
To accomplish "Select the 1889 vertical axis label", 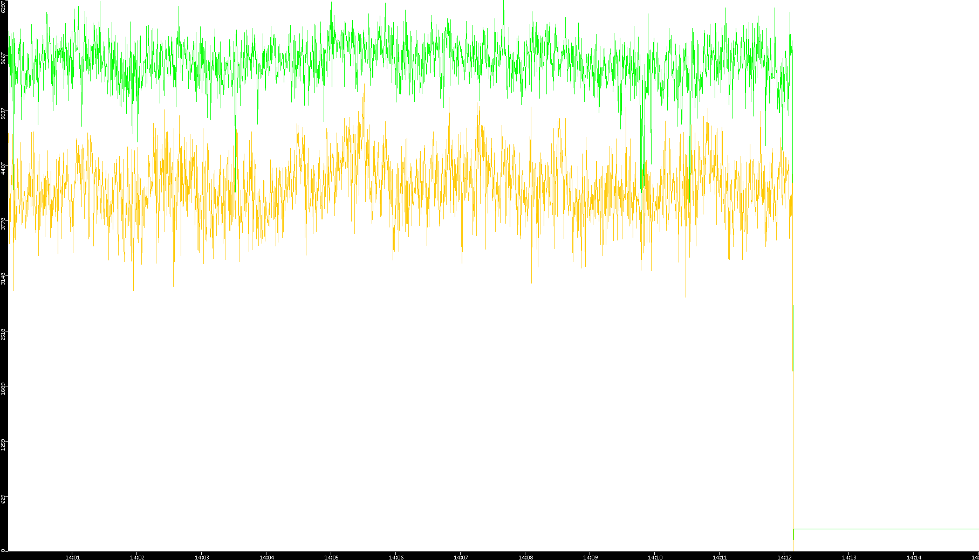I will point(3,389).
